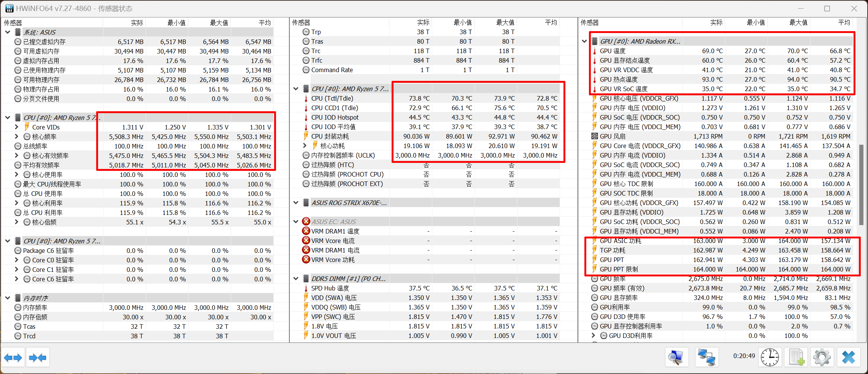Image resolution: width=868 pixels, height=374 pixels.
Task: Expand the GPU D3D利用率 row
Action: pyautogui.click(x=593, y=336)
